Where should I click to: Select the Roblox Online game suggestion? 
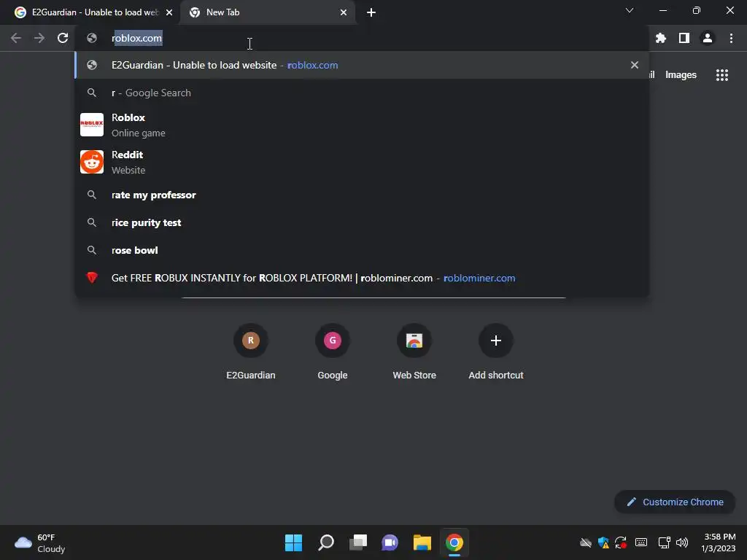click(x=362, y=125)
